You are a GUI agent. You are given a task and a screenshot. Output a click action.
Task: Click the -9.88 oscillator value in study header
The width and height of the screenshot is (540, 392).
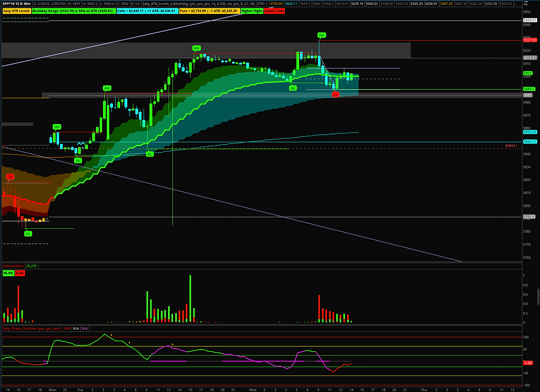tap(67, 329)
